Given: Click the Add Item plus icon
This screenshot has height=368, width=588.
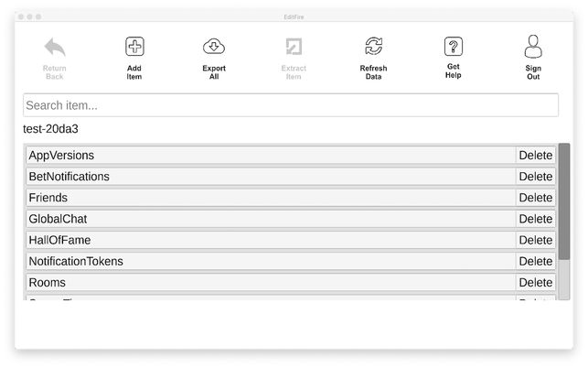Looking at the screenshot, I should [134, 47].
